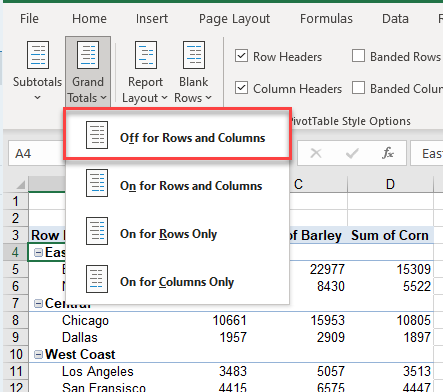This screenshot has height=392, width=443.
Task: Click the cell with value 10661
Action: [x=230, y=320]
